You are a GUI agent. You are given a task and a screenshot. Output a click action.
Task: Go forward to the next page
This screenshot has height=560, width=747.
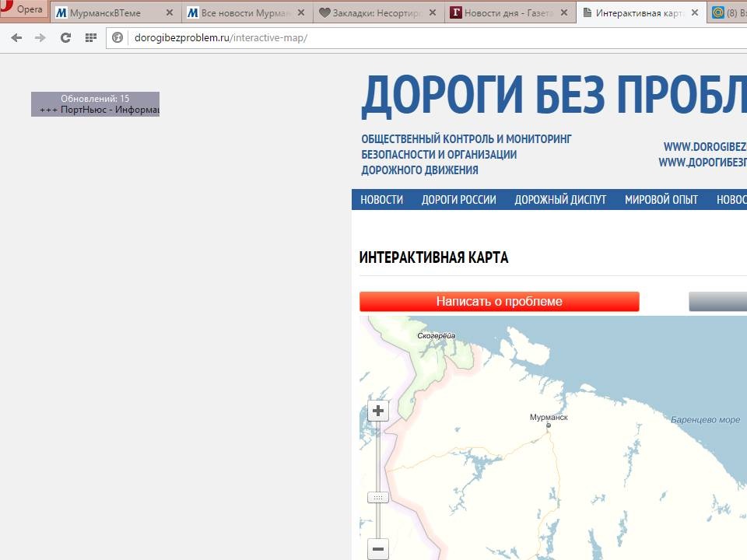coord(40,37)
